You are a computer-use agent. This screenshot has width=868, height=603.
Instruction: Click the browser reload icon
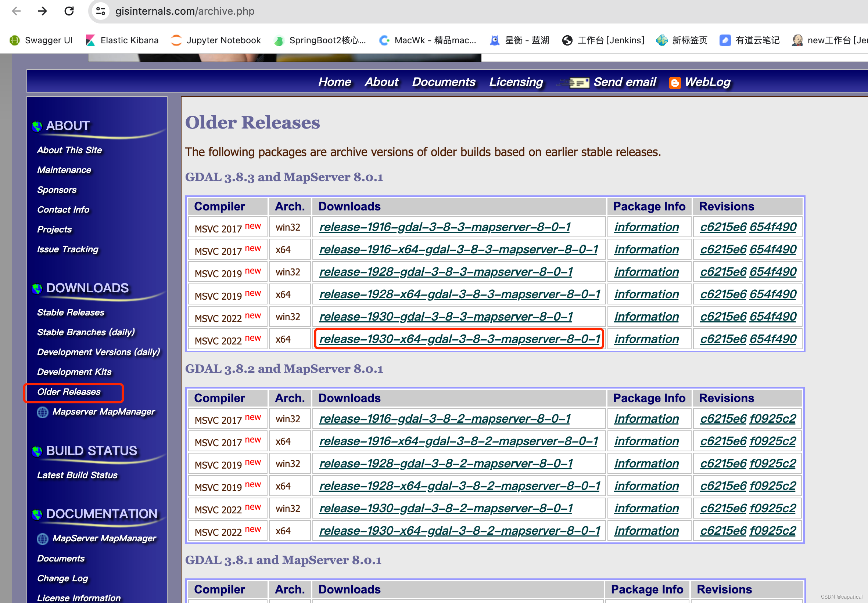pos(69,11)
